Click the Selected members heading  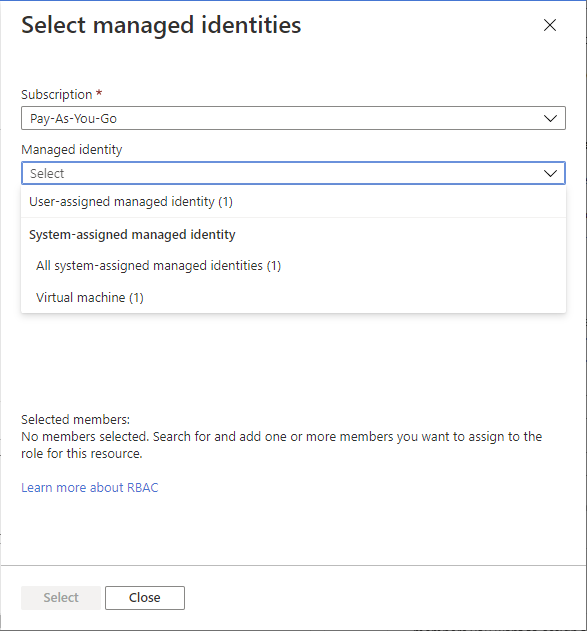click(76, 420)
